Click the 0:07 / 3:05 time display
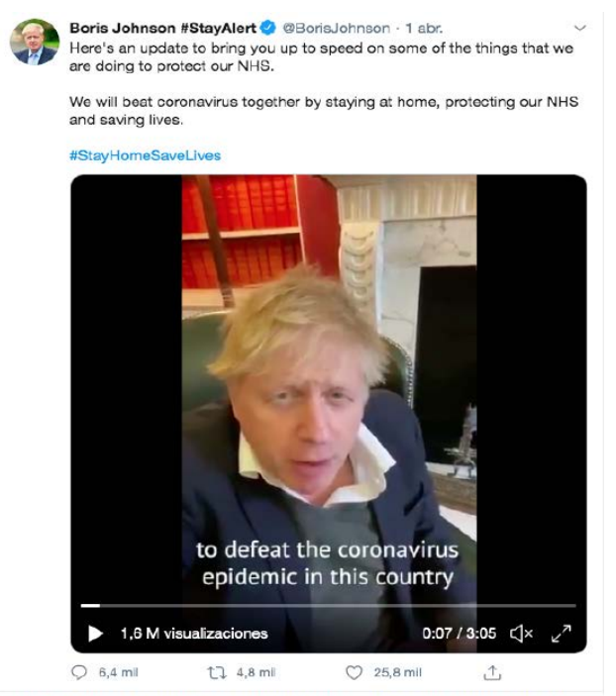This screenshot has width=616, height=696. click(458, 634)
